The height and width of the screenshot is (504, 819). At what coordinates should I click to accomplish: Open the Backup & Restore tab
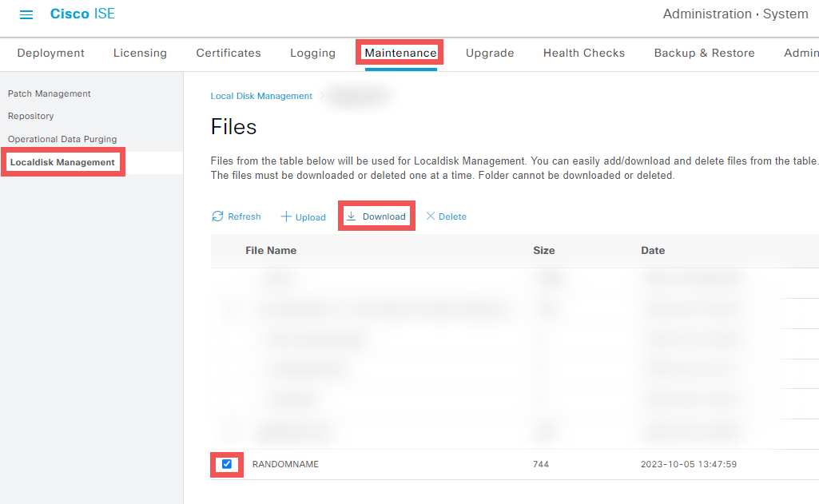(x=704, y=53)
